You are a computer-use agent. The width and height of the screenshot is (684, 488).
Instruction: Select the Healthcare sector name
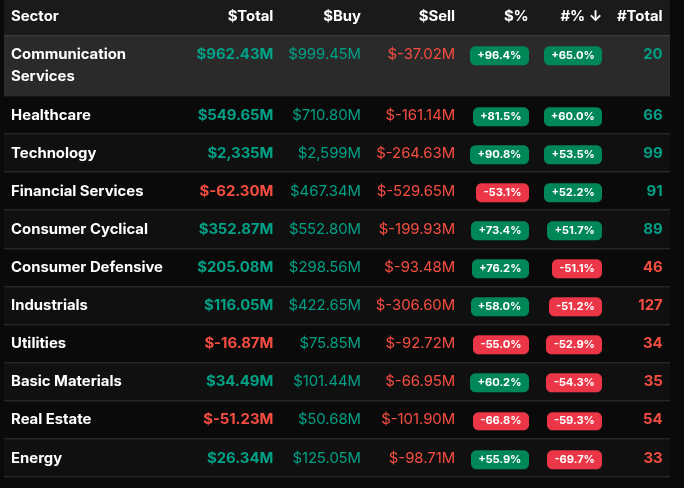click(51, 115)
